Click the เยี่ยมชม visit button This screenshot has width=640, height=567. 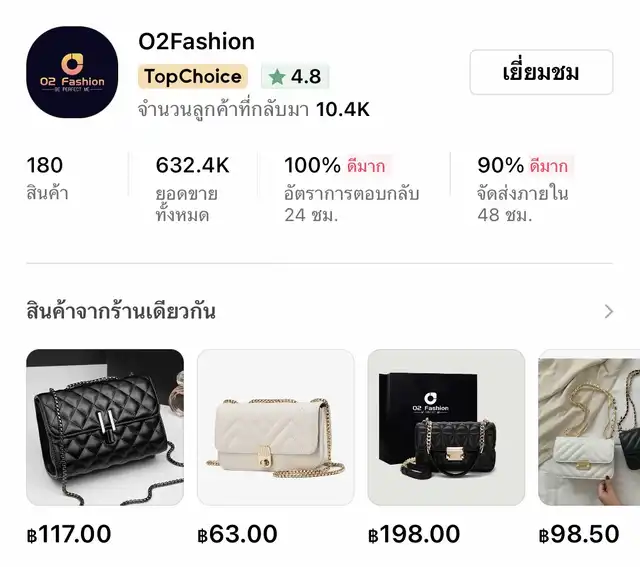click(x=541, y=72)
